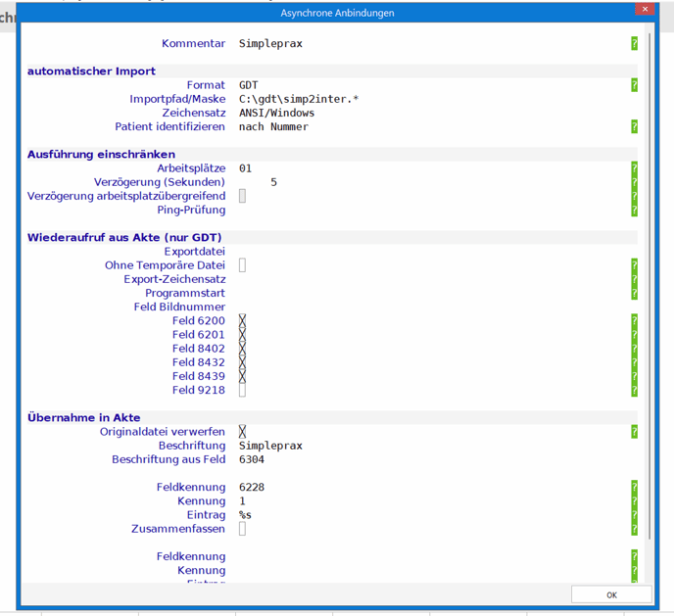Click the empty Exportdatei field
The height and width of the screenshot is (616, 674).
point(433,252)
